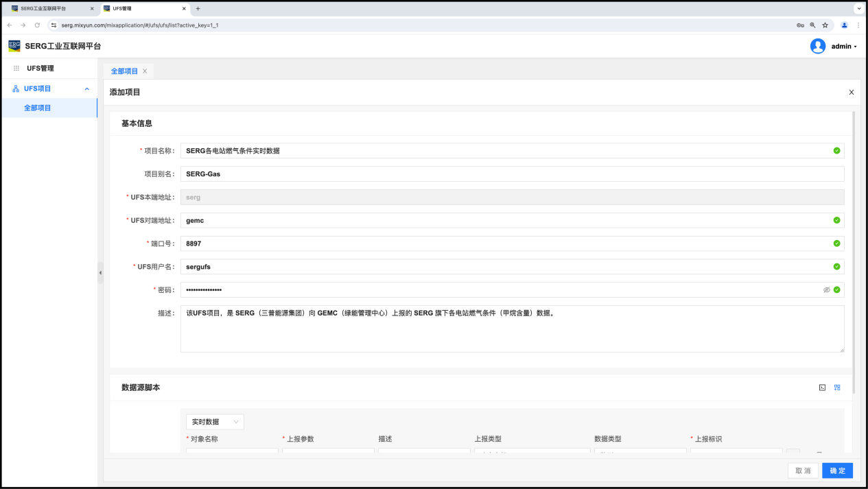Viewport: 868px width, 489px height.
Task: Click the SERG platform logo icon
Action: coord(14,46)
